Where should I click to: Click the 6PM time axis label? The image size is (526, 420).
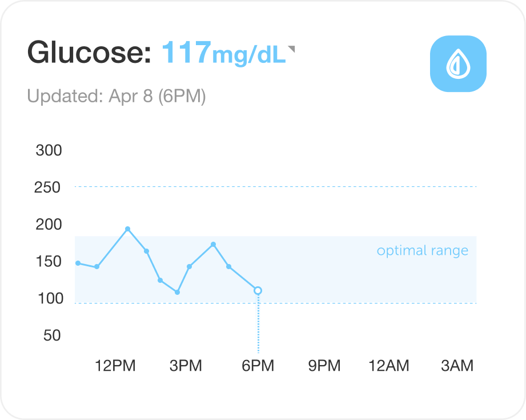[258, 366]
